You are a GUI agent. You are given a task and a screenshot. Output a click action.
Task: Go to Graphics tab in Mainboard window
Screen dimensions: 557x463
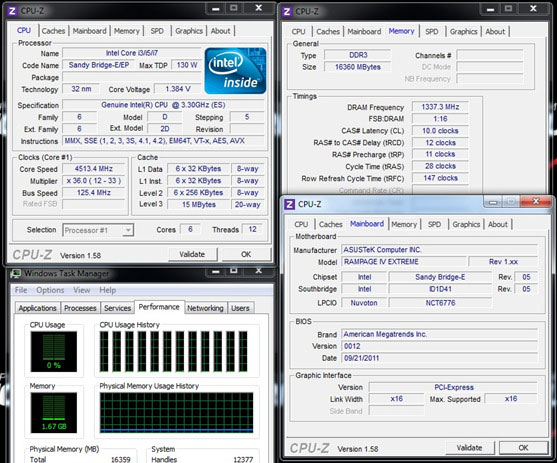(466, 224)
